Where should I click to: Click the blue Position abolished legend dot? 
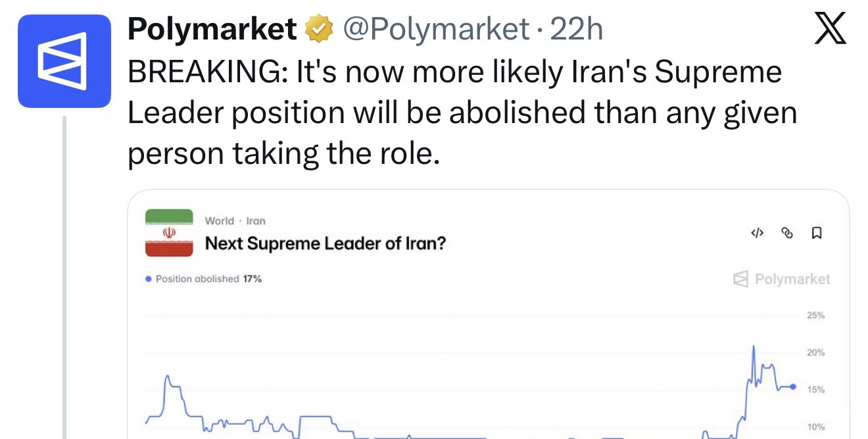coord(149,279)
